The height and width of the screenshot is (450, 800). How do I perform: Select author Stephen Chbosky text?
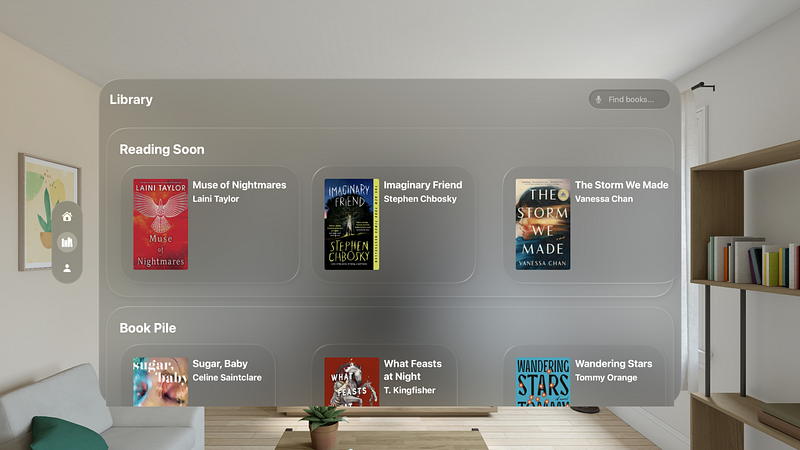[x=420, y=199]
